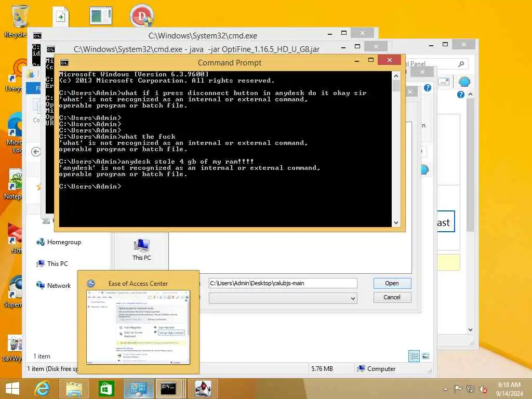This screenshot has width=532, height=399.
Task: Open the Notepad++ desktop shortcut
Action: point(14,183)
